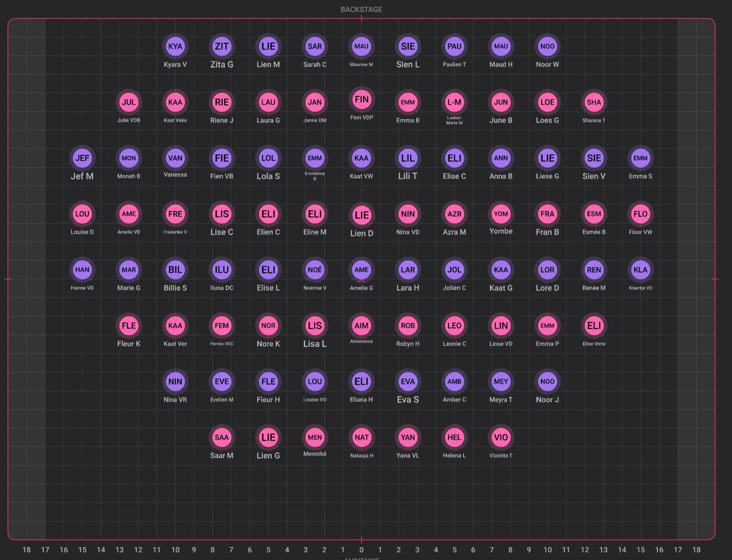This screenshot has width=732, height=560.
Task: Select the Shanice T performer circle
Action: [594, 102]
